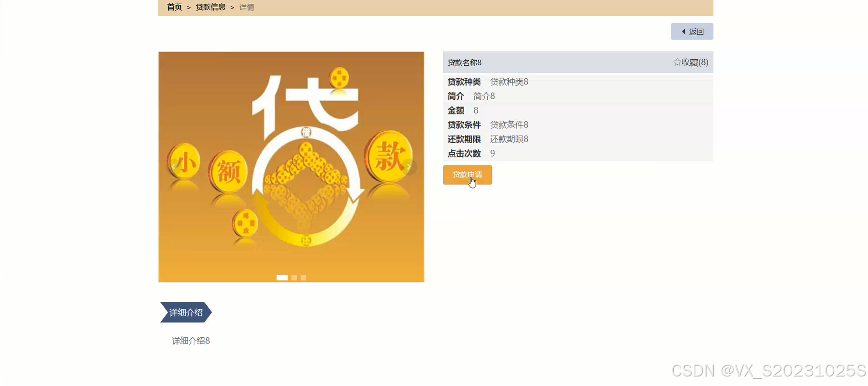Image resolution: width=868 pixels, height=386 pixels.
Task: Click the loan carousel image
Action: tap(291, 167)
